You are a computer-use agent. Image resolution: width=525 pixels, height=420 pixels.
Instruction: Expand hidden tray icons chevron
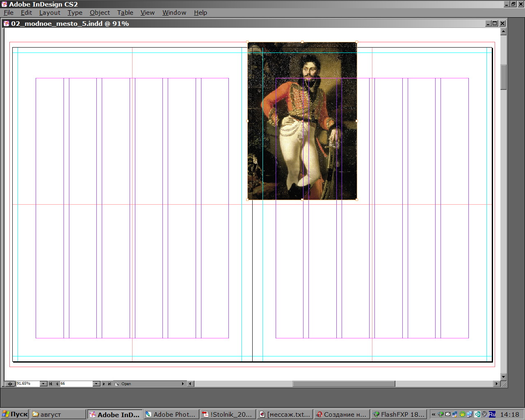tap(434, 414)
